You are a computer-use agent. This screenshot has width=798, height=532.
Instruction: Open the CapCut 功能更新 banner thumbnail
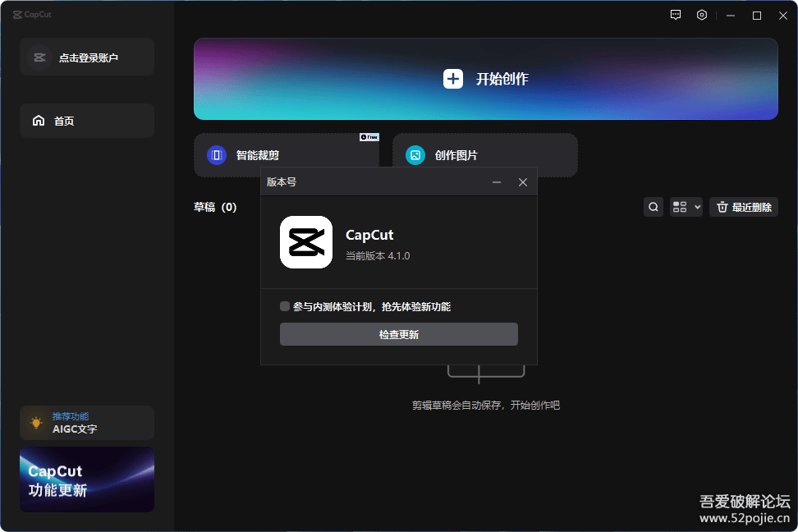87,479
